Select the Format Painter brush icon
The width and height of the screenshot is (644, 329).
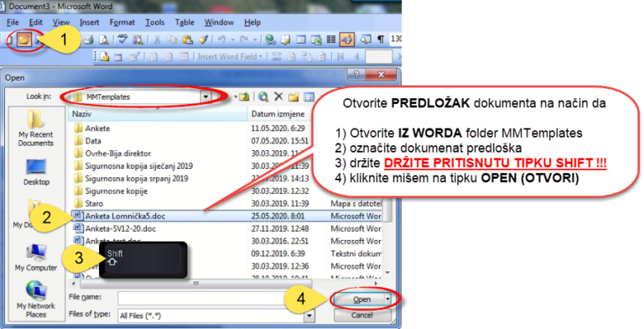[203, 39]
